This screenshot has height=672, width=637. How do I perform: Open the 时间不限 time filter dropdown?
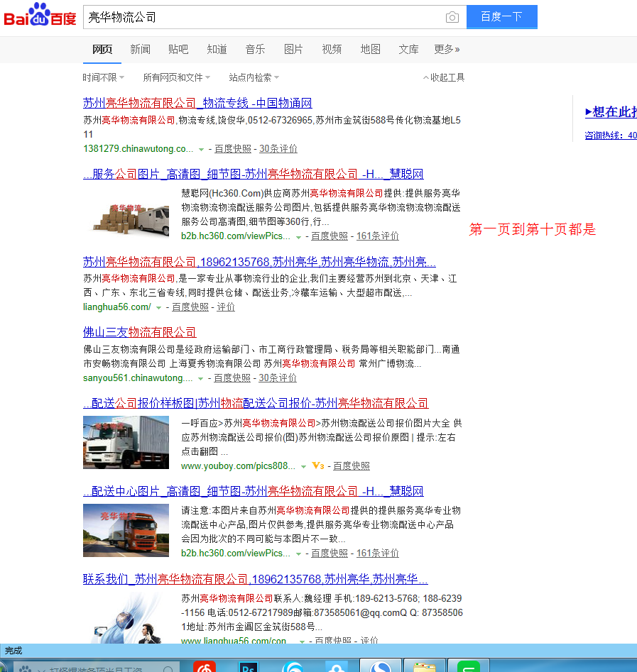click(104, 77)
